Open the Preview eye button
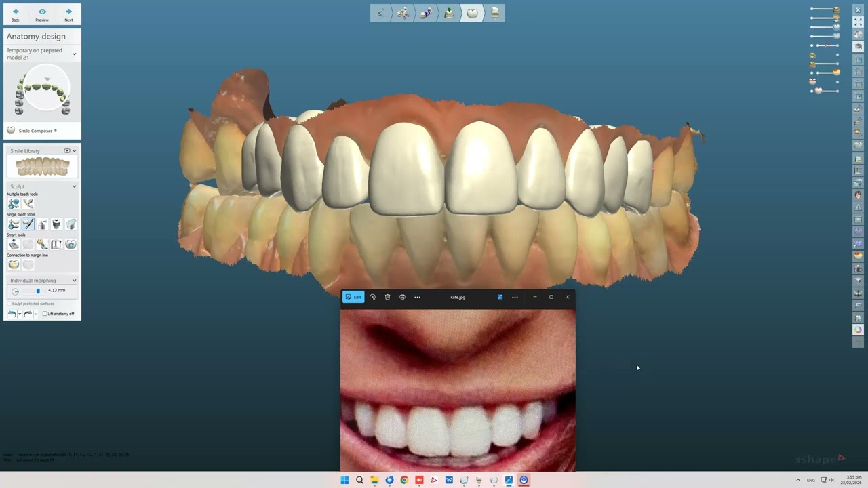The width and height of the screenshot is (868, 488). click(x=42, y=14)
